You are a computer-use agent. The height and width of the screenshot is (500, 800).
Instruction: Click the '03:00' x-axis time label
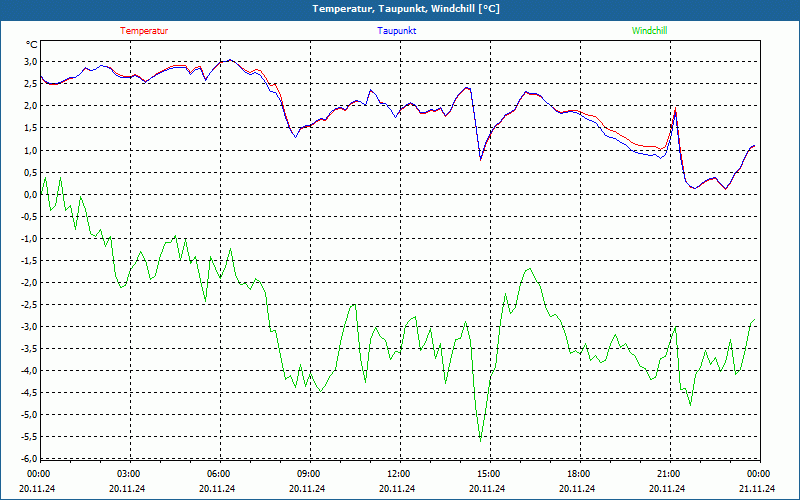click(129, 474)
